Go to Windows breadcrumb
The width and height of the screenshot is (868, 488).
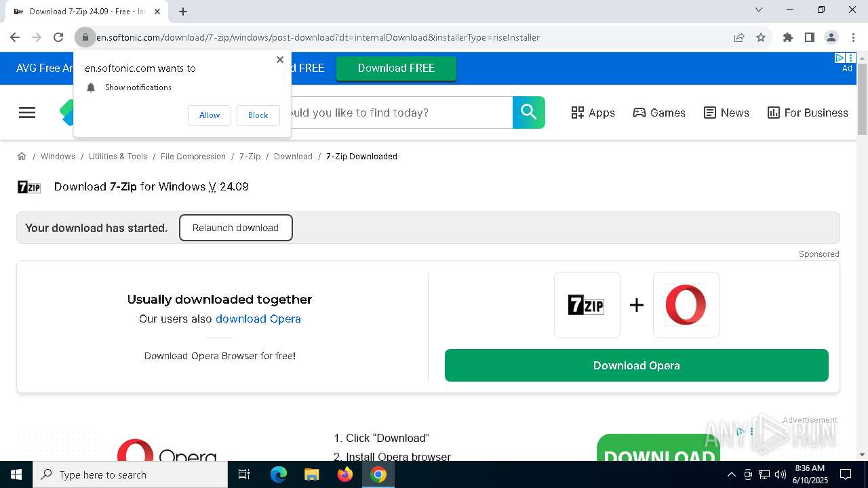click(x=58, y=156)
